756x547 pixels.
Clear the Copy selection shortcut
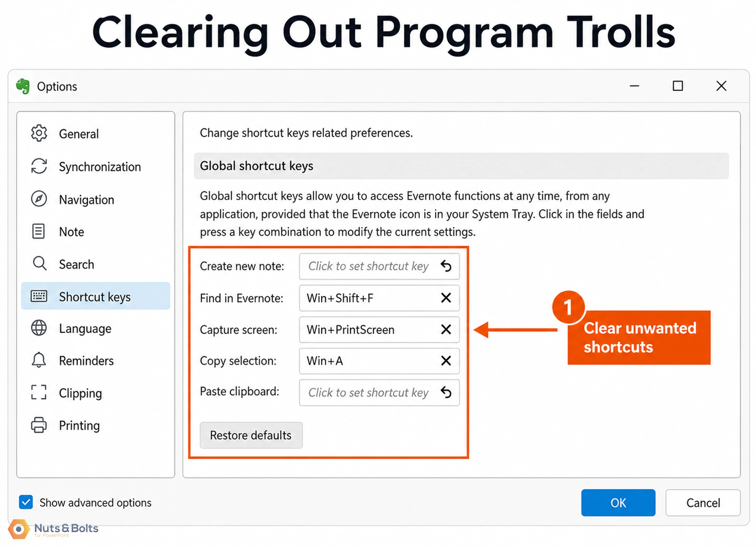pos(446,361)
